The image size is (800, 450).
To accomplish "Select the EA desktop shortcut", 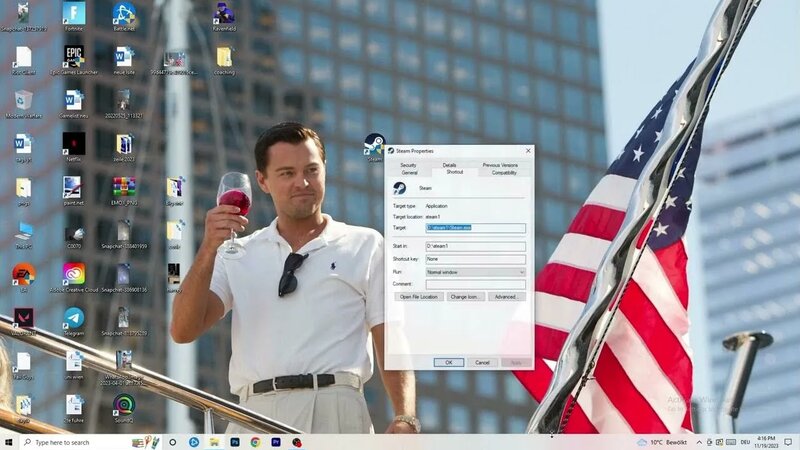I will 23,278.
